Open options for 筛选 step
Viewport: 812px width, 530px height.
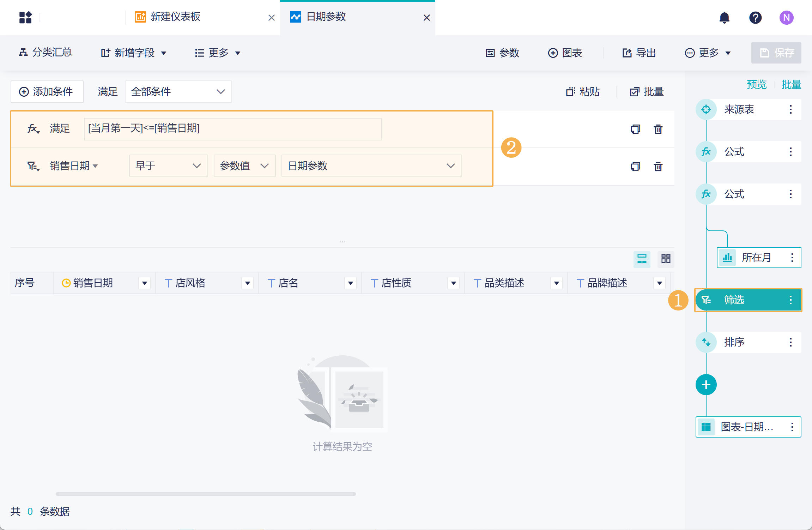point(791,300)
